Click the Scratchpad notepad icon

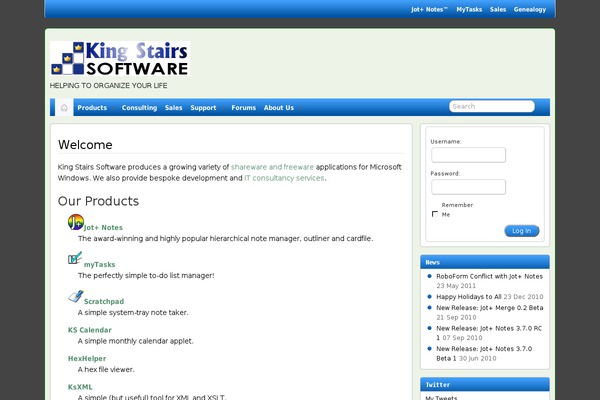pyautogui.click(x=76, y=296)
